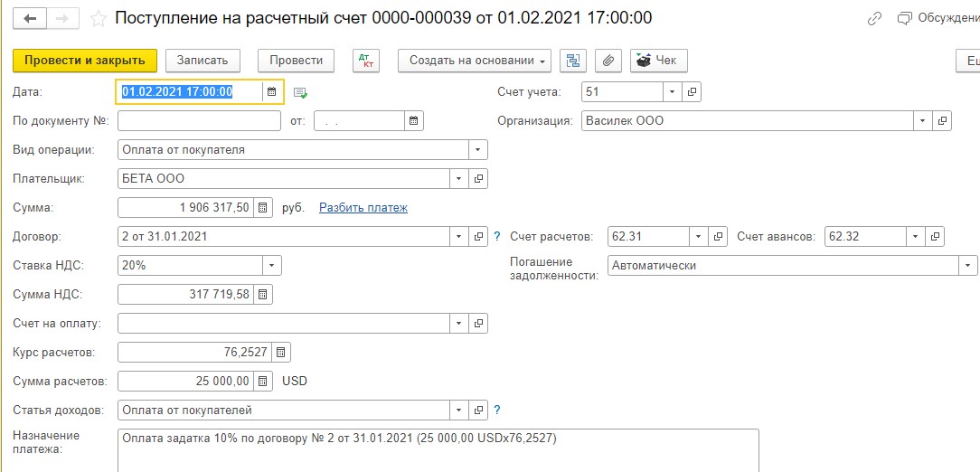Image resolution: width=980 pixels, height=472 pixels.
Task: Expand Плательщик dropdown list
Action: tap(459, 179)
